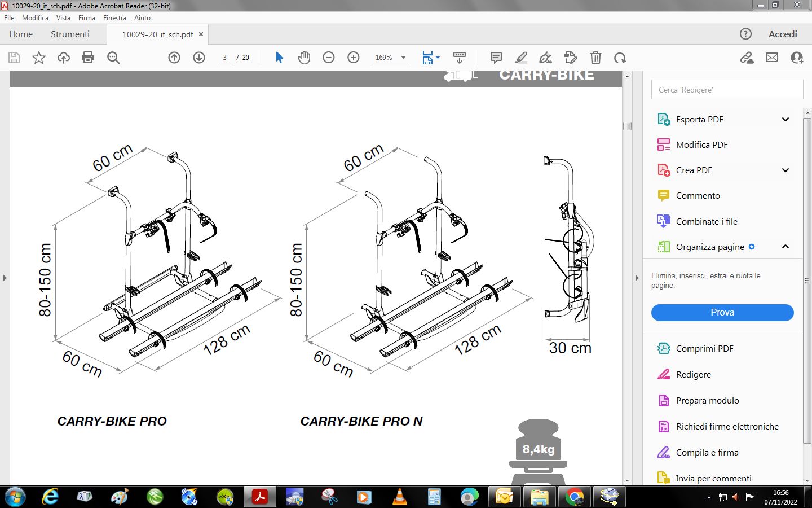Expand the Esporta PDF chevron
This screenshot has width=812, height=508.
tap(785, 119)
